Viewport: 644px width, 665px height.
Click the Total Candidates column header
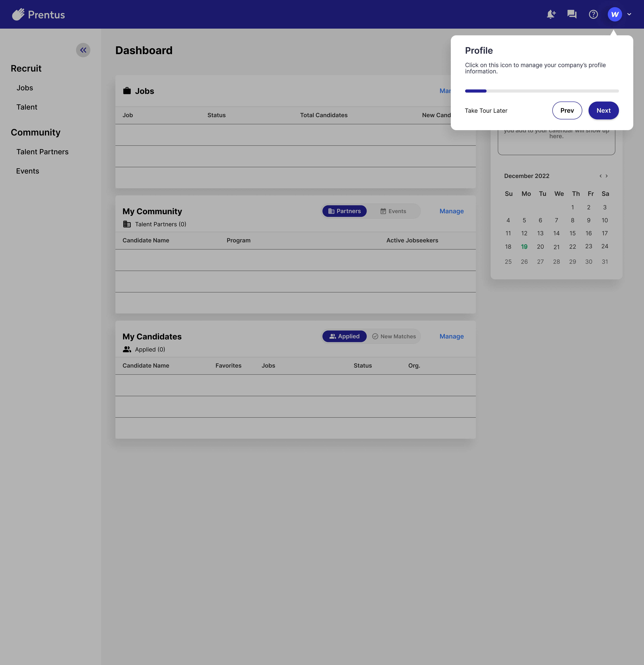(x=324, y=115)
